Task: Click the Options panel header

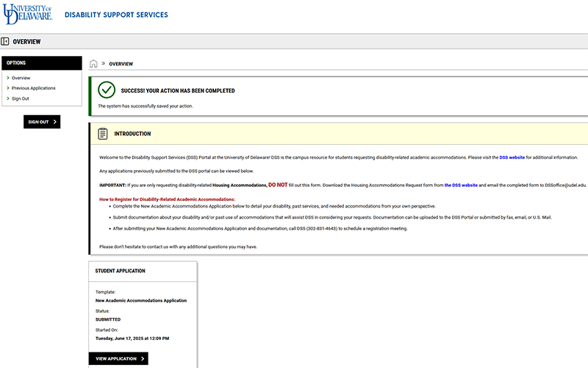Action: click(x=42, y=63)
